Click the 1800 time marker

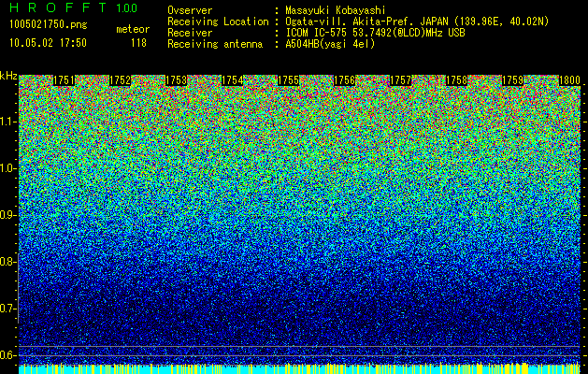(569, 80)
